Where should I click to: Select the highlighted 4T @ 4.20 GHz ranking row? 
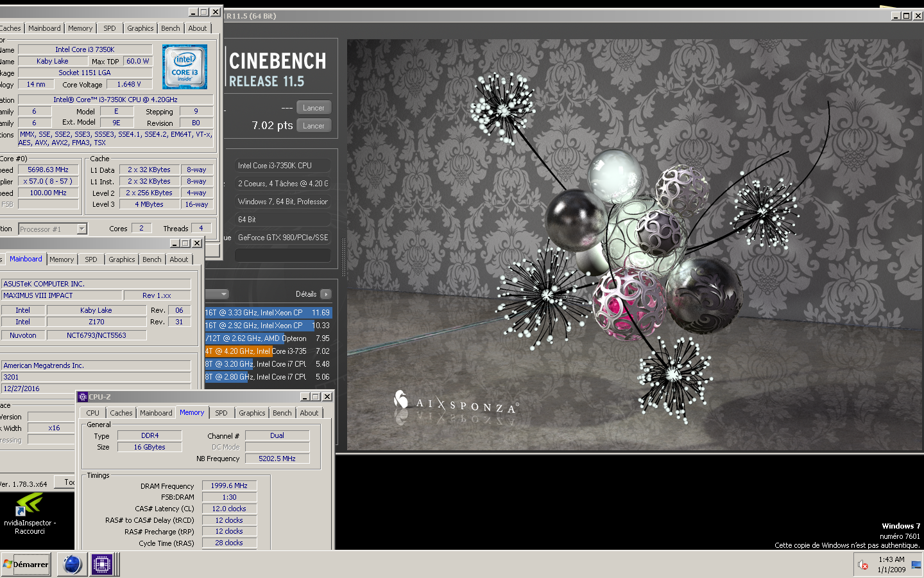click(269, 351)
